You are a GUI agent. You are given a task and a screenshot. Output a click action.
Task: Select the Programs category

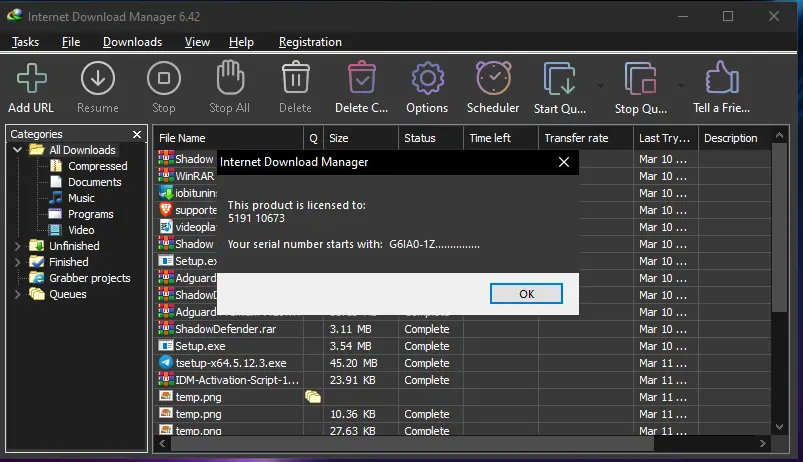pyautogui.click(x=91, y=214)
